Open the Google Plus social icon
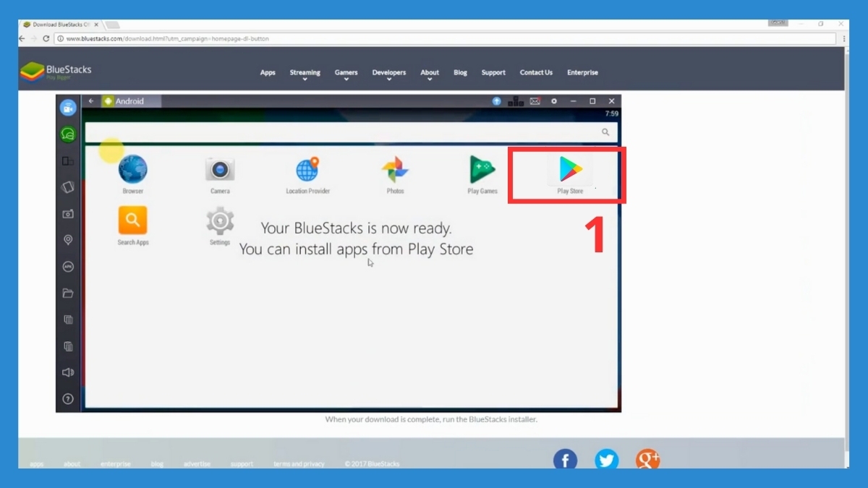Screen dimensions: 868x488 648,460
